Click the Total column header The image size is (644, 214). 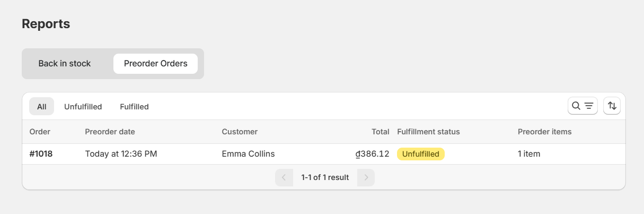(380, 132)
